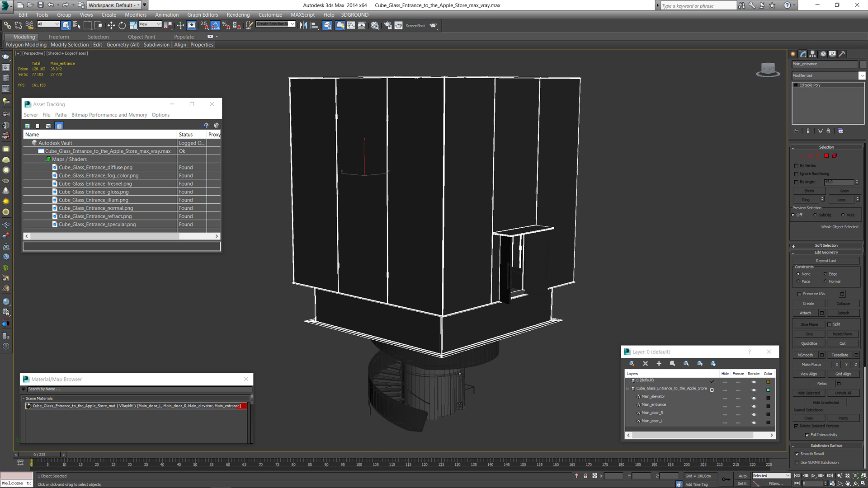Image resolution: width=868 pixels, height=488 pixels.
Task: Switch to the Freeform ribbon tab
Action: click(x=59, y=37)
